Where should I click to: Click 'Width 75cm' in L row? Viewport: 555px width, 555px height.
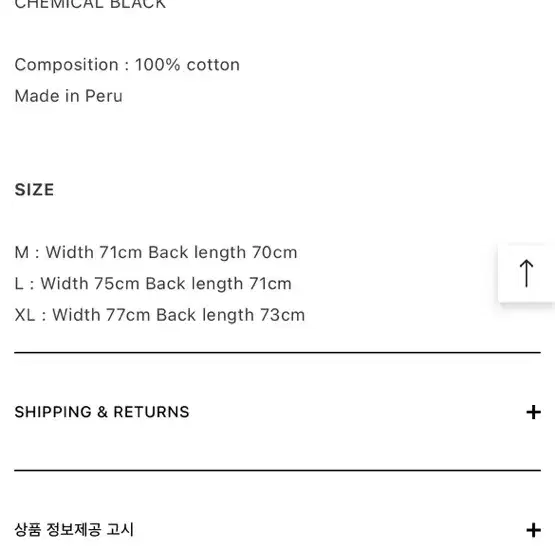90,284
